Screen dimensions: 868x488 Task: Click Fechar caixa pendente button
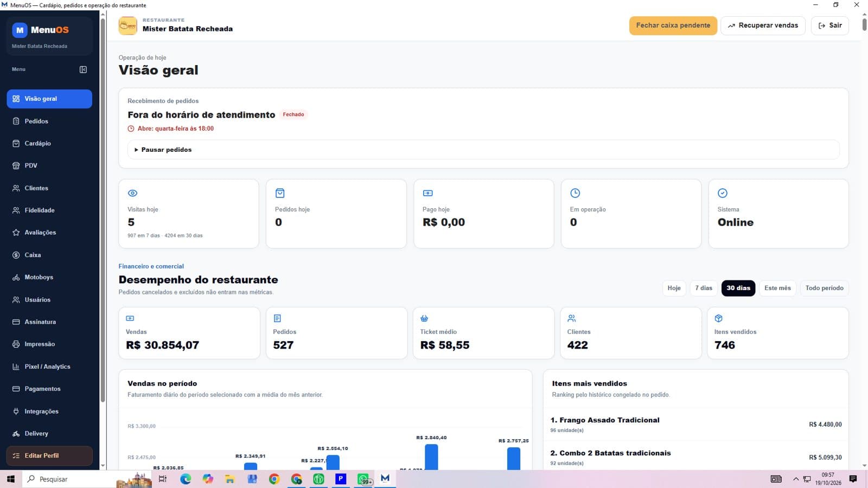673,25
